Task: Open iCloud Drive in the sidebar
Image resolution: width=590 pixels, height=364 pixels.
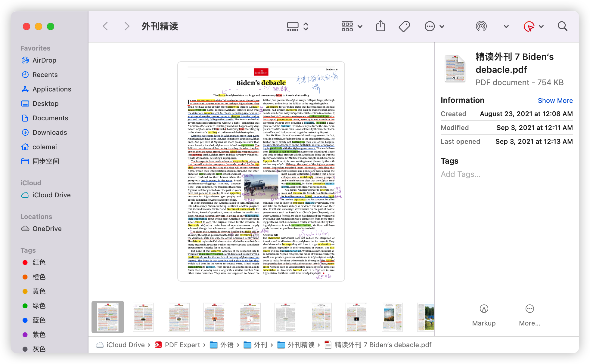Action: point(51,195)
